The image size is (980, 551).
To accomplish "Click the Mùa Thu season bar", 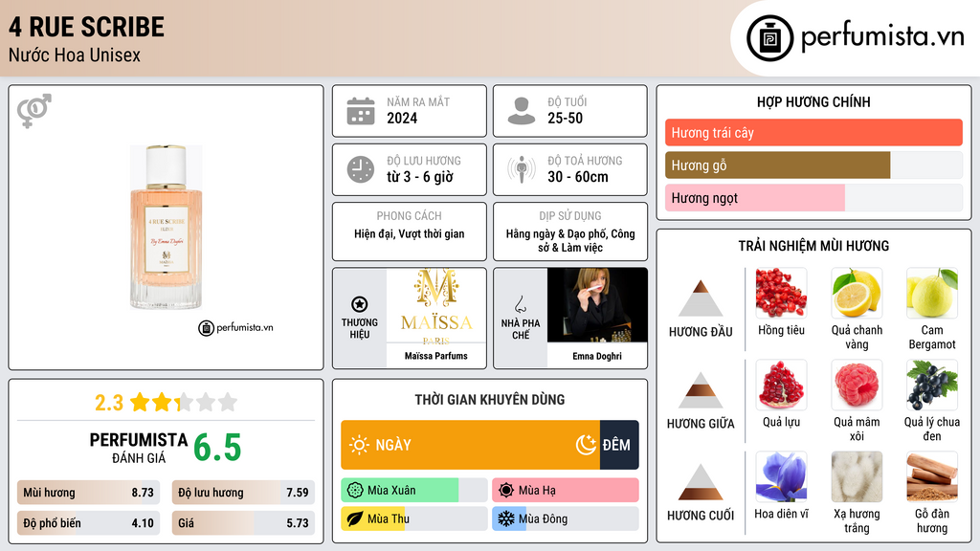I will point(414,519).
